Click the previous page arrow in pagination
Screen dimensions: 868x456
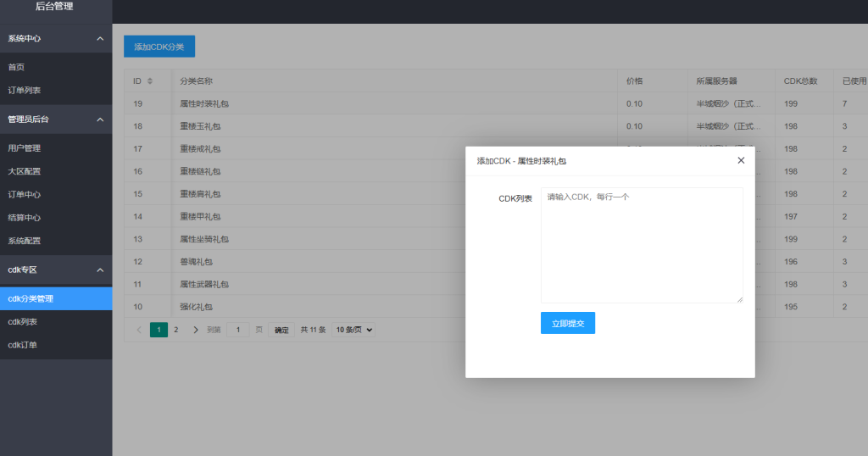pos(139,330)
